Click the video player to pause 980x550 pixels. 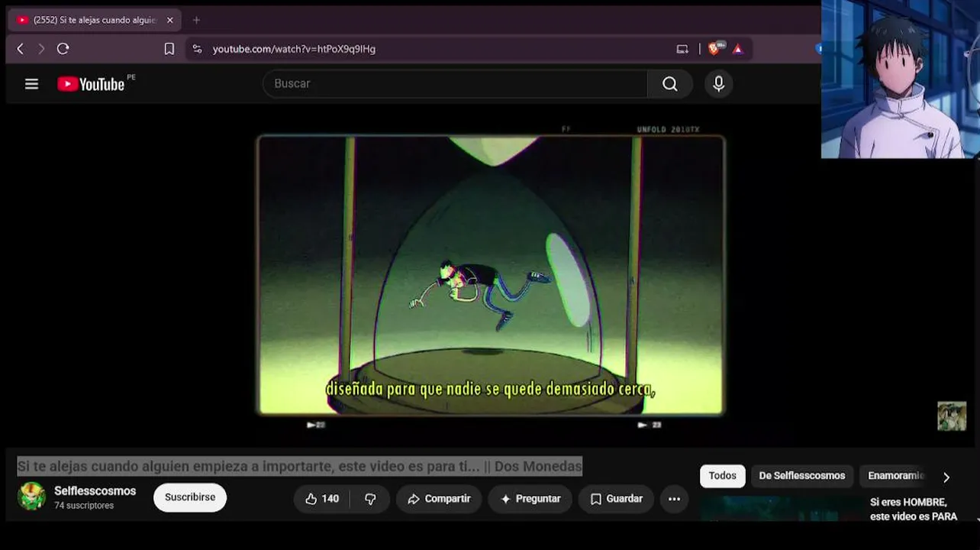(x=492, y=275)
